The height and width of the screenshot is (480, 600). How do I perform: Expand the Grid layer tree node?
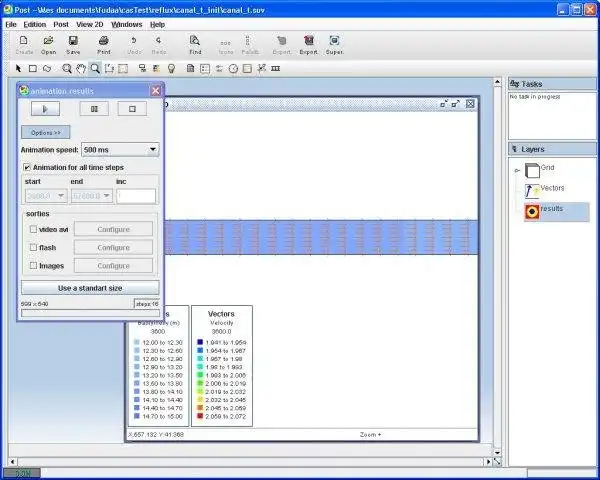click(x=517, y=171)
